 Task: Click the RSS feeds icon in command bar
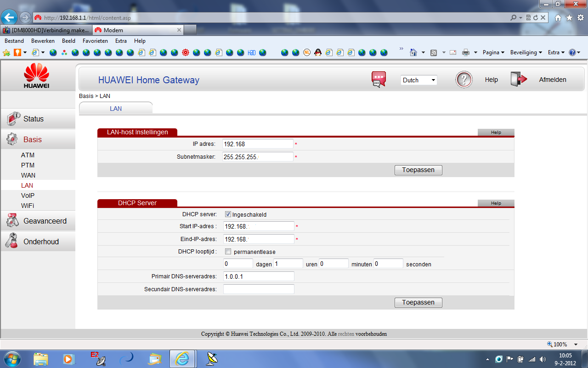433,52
